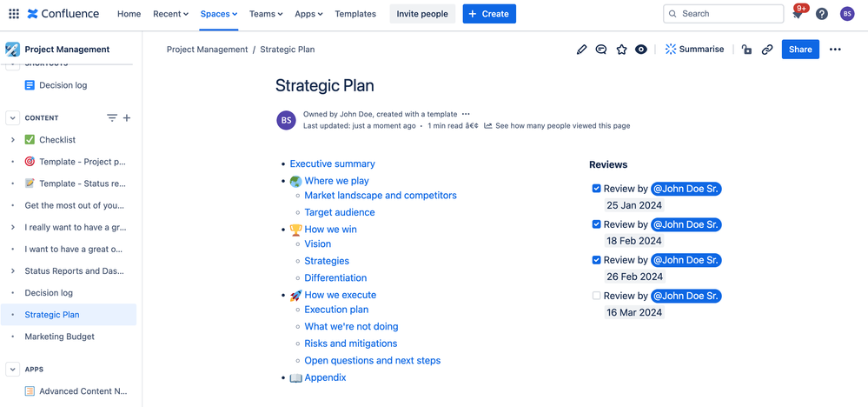Click the blue Share button
The image size is (868, 407).
pos(800,50)
